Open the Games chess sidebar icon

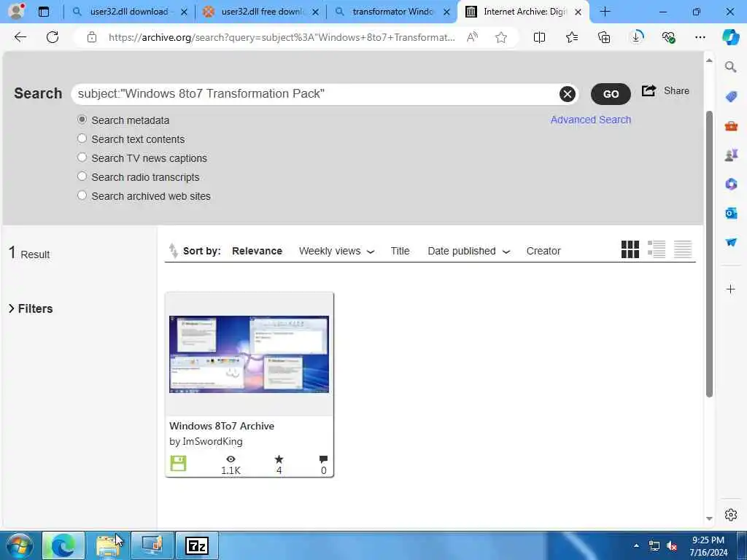pos(731,155)
